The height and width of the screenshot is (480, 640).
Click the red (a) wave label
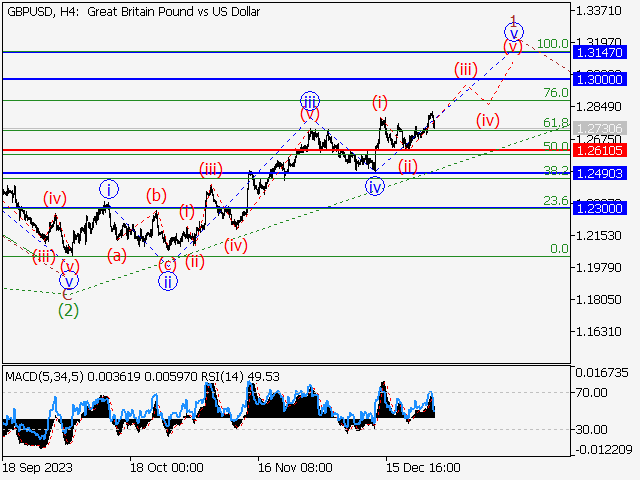(117, 256)
